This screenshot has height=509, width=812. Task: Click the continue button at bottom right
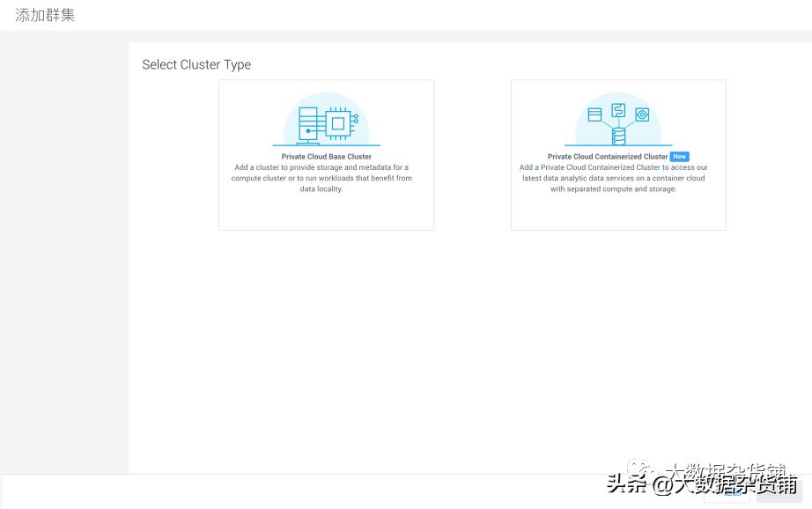pyautogui.click(x=727, y=495)
